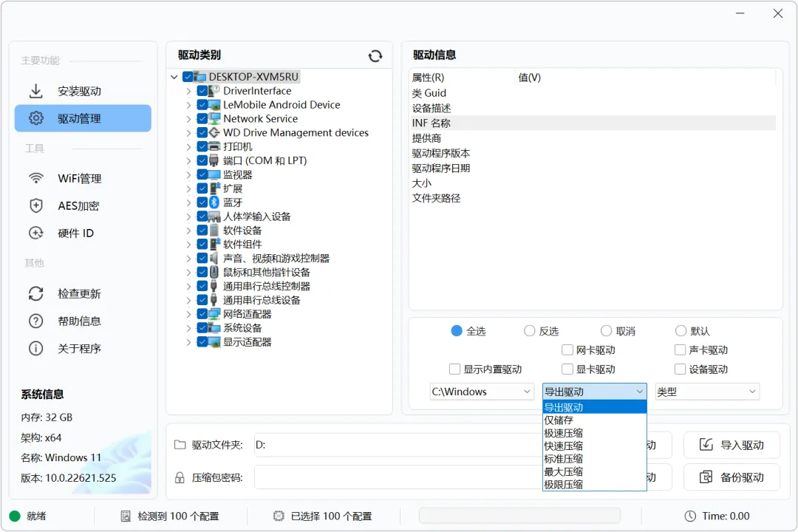
Task: Click the info icon for 关于程序
Action: coord(35,348)
